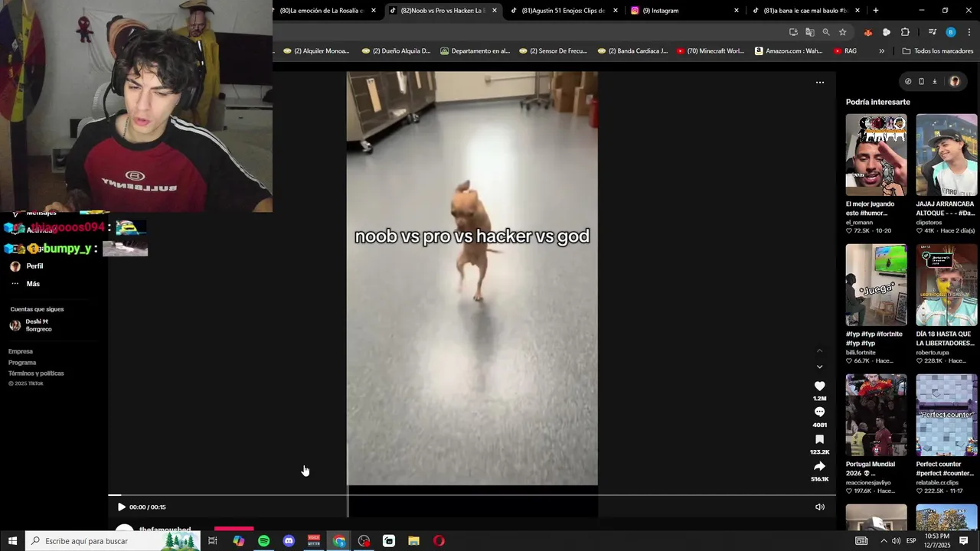The height and width of the screenshot is (551, 980).
Task: Click the video progress bar
Action: coord(472,495)
